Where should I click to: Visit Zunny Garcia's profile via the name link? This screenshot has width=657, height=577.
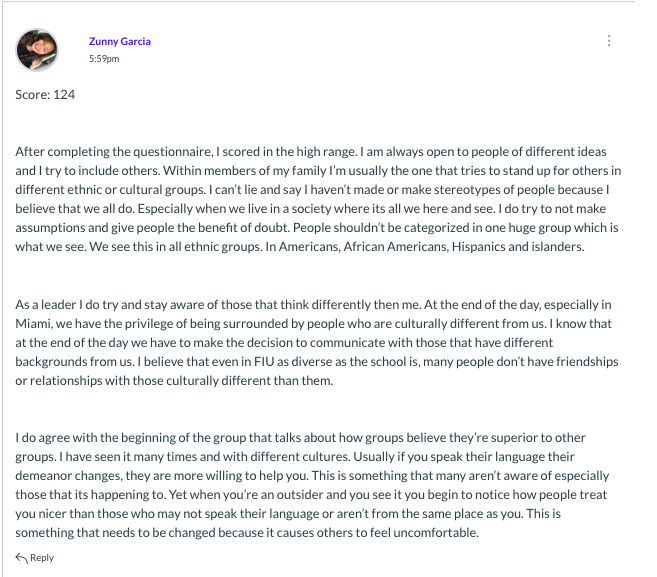point(120,41)
